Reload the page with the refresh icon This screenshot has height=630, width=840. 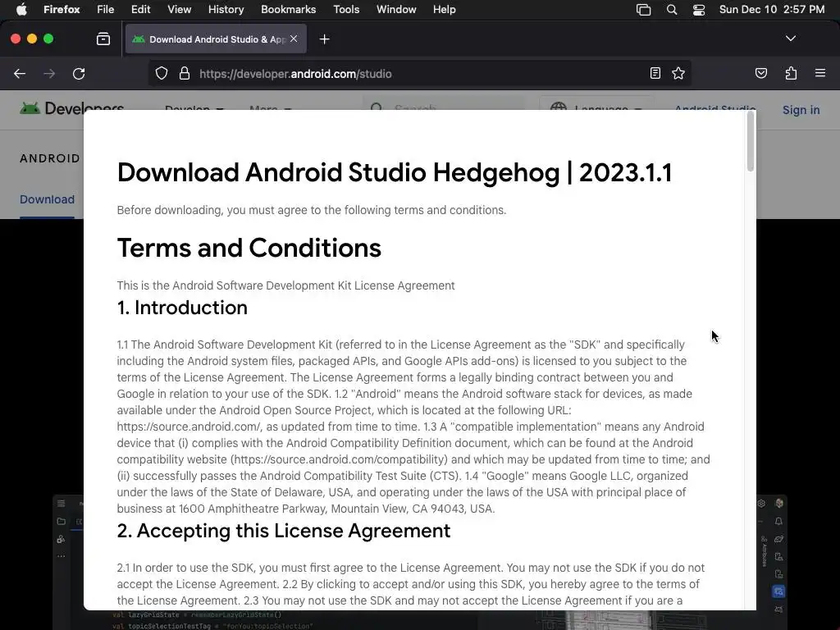click(x=79, y=73)
